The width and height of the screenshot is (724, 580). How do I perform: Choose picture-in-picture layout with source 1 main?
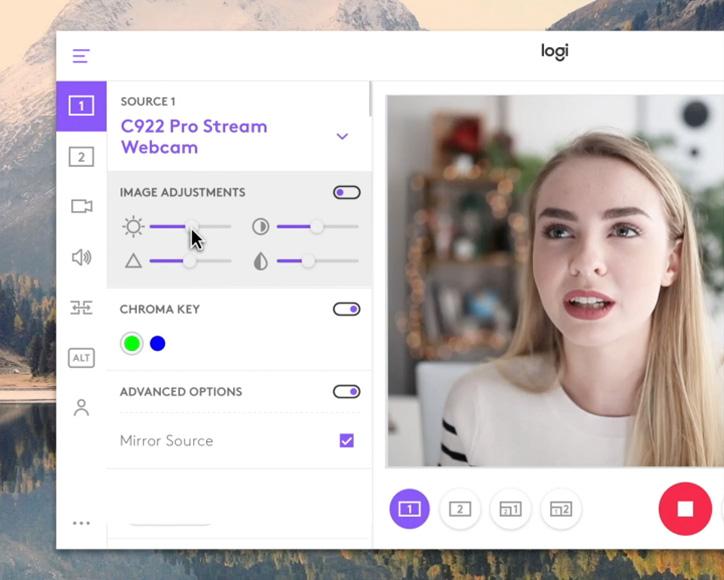(x=510, y=509)
